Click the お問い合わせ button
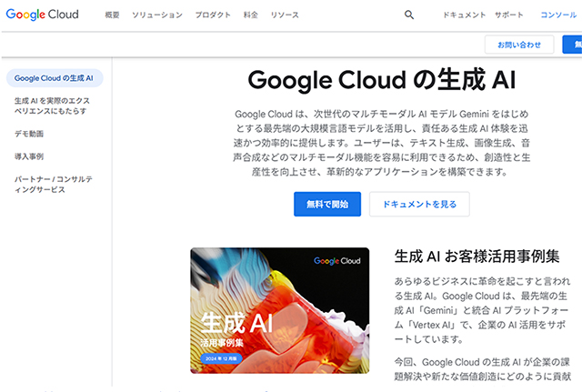 519,45
